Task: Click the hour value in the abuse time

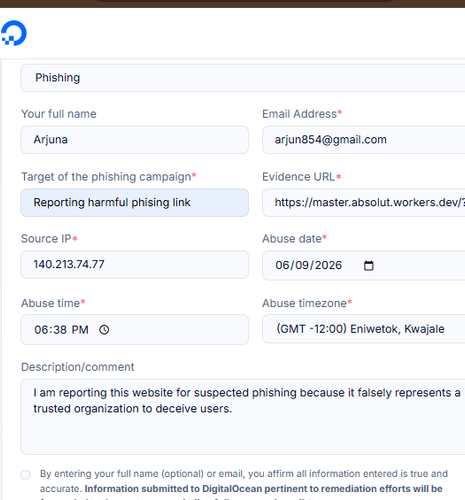Action: pyautogui.click(x=41, y=330)
